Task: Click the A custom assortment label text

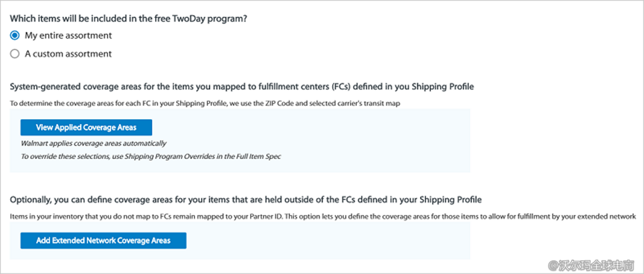Action: [x=68, y=54]
